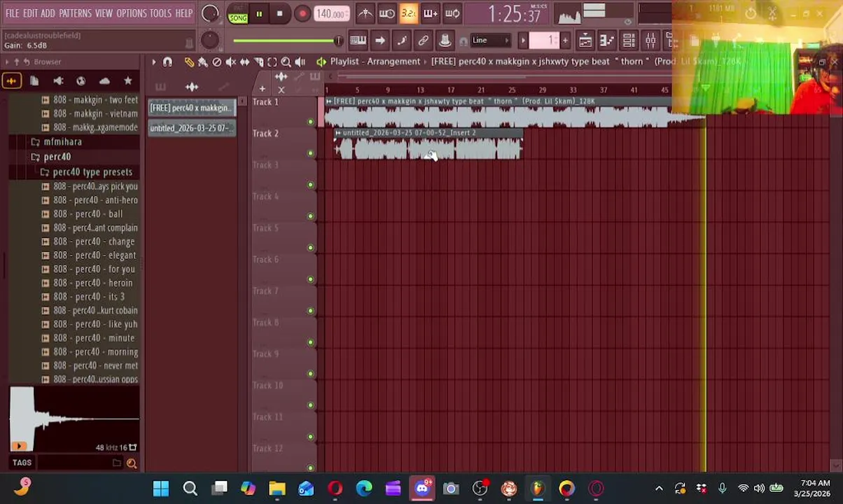Image resolution: width=843 pixels, height=504 pixels.
Task: Toggle the playlist snap magnet icon
Action: point(167,62)
